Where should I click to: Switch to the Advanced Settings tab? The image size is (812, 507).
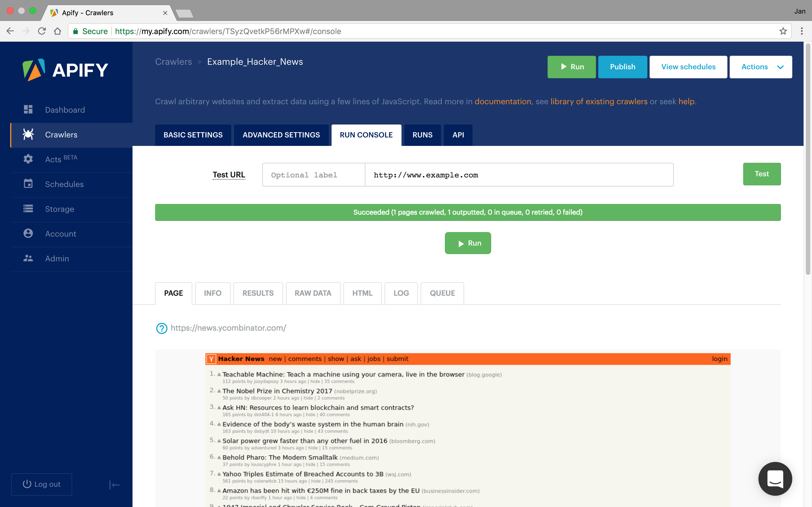tap(281, 135)
